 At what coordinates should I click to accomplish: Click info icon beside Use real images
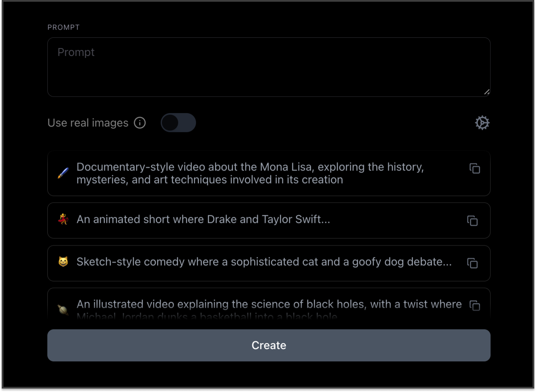click(x=140, y=123)
